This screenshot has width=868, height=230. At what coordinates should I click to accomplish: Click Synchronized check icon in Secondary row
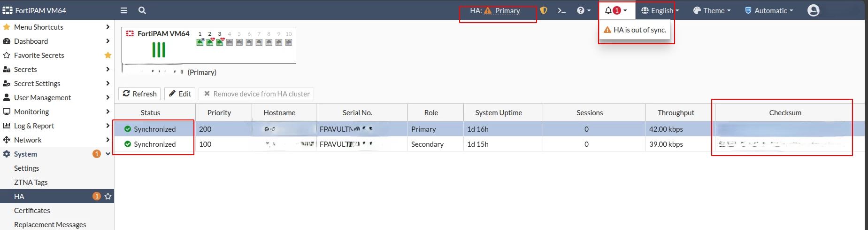(x=128, y=144)
